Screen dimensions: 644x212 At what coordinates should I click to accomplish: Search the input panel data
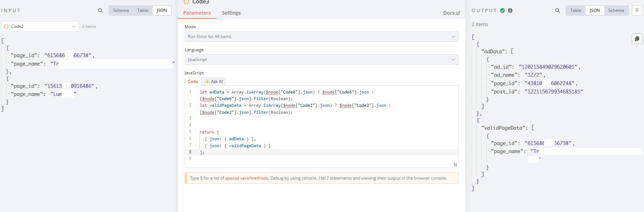tap(100, 10)
